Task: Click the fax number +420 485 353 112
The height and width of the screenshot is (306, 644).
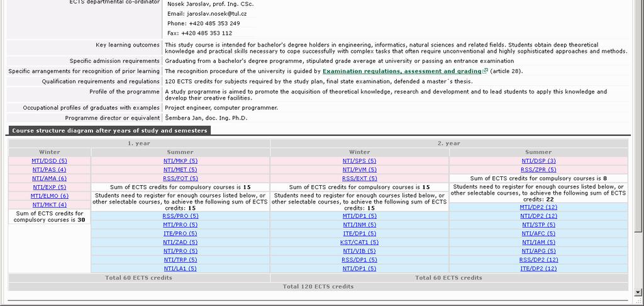Action: tap(206, 33)
